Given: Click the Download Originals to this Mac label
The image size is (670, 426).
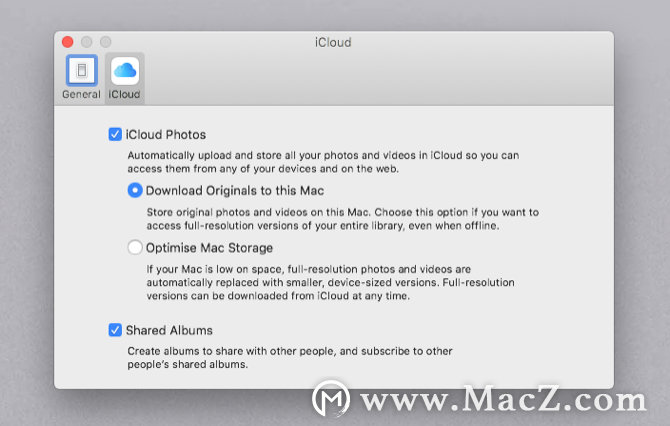Looking at the screenshot, I should tap(235, 191).
